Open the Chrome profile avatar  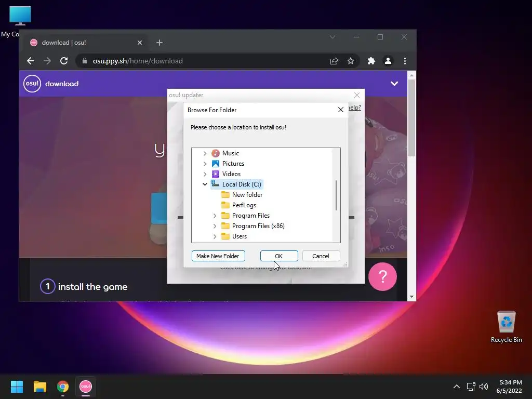388,61
